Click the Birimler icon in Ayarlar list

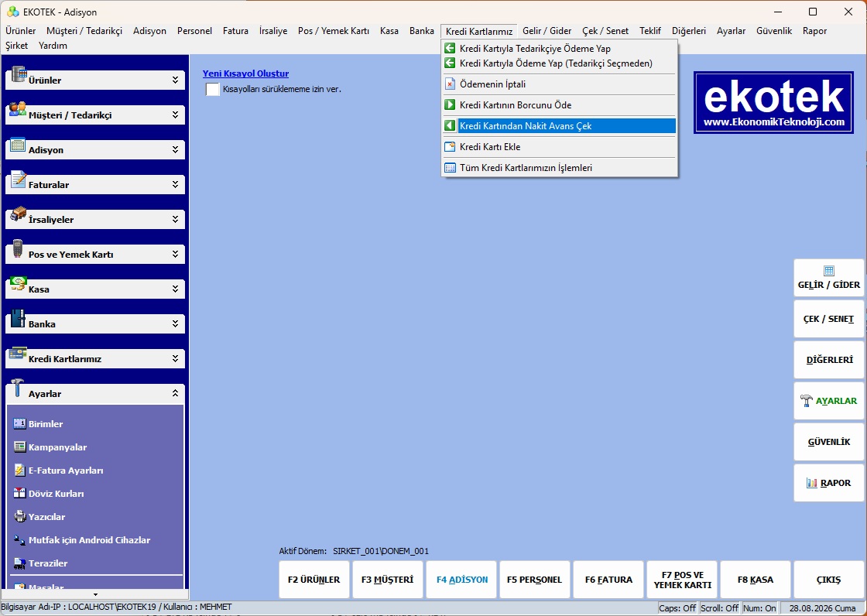tap(19, 424)
